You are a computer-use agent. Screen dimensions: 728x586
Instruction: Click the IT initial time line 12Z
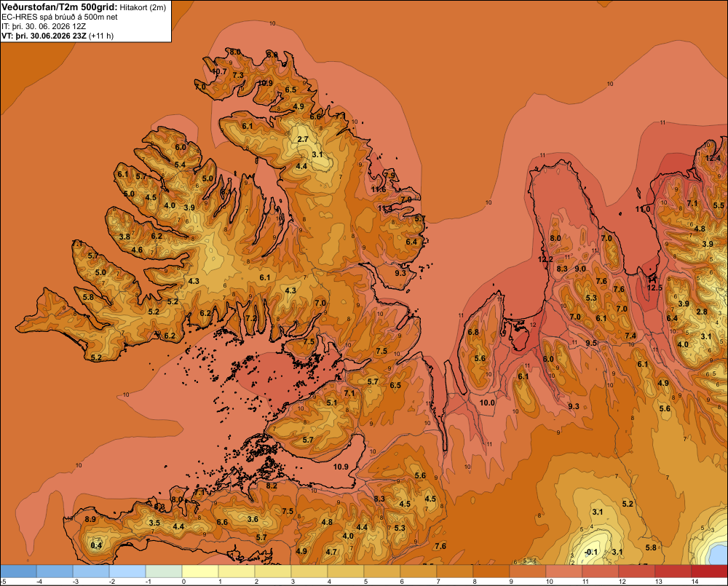click(44, 26)
